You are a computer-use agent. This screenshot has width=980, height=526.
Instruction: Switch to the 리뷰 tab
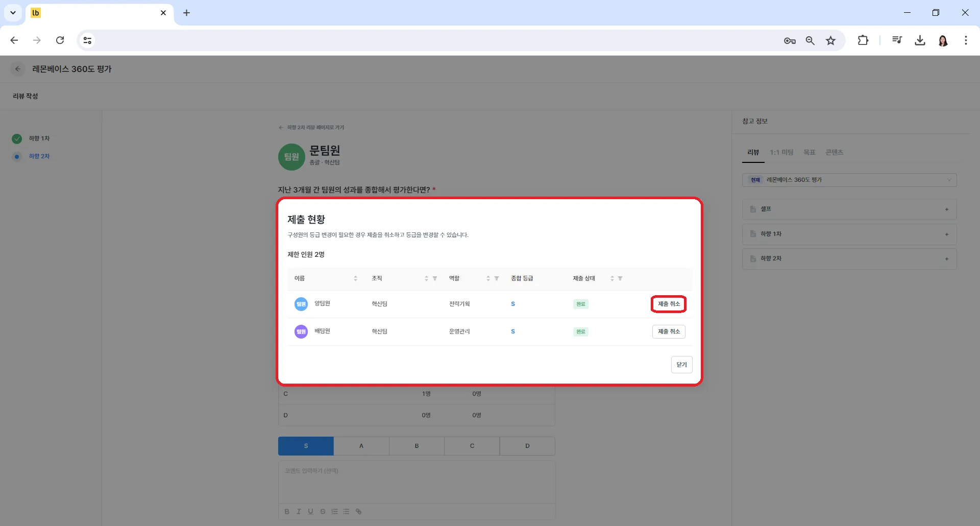pyautogui.click(x=753, y=152)
